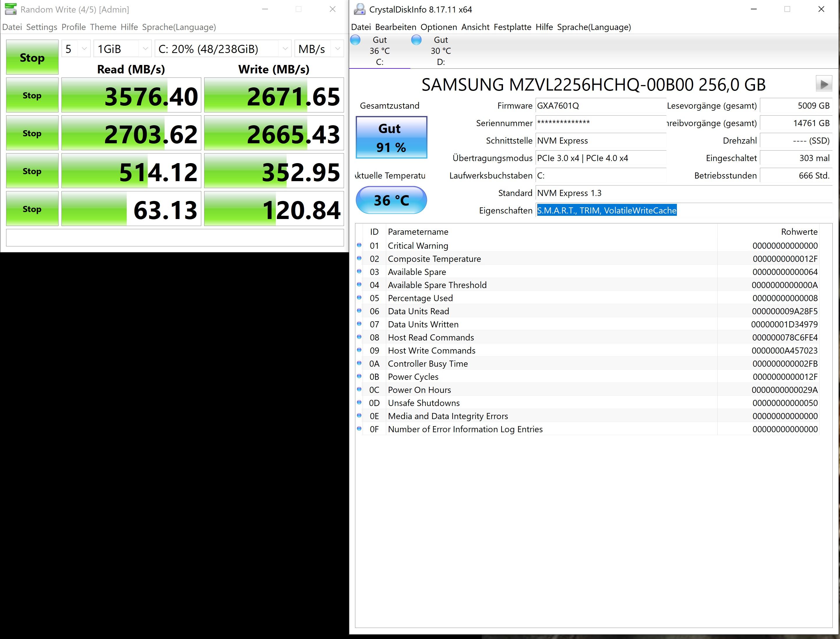Click the empty comment field below benchmark results
Image resolution: width=840 pixels, height=639 pixels.
pyautogui.click(x=175, y=238)
